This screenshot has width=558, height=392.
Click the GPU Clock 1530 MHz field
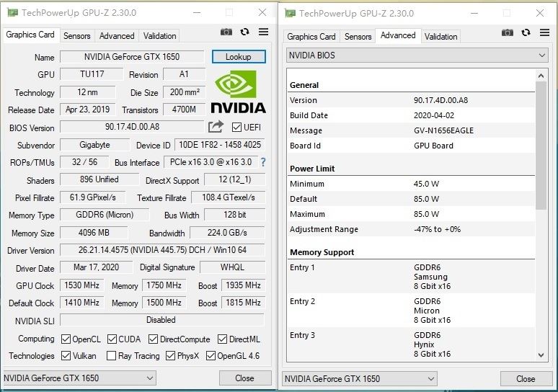82,285
